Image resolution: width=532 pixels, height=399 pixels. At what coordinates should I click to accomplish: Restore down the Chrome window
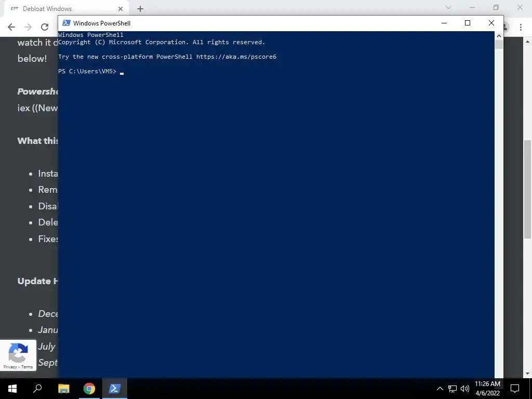coord(496,7)
